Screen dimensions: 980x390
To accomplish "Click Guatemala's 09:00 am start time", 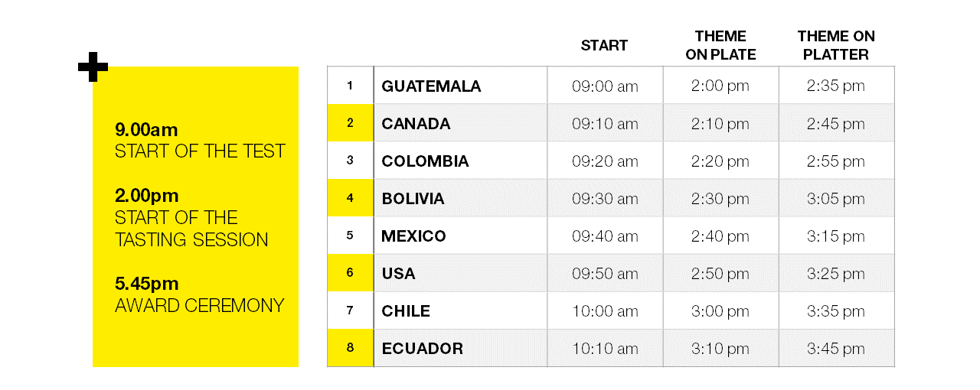I will [x=605, y=86].
